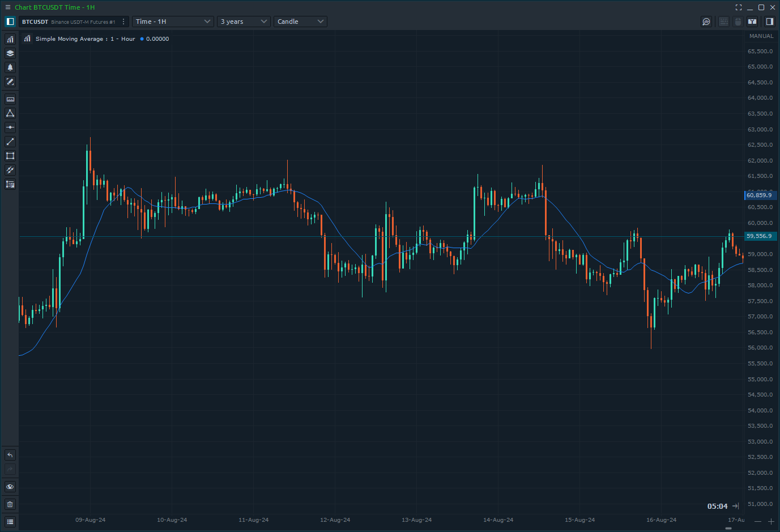Open the Candle chart style dropdown
This screenshot has width=780, height=532.
coord(300,22)
